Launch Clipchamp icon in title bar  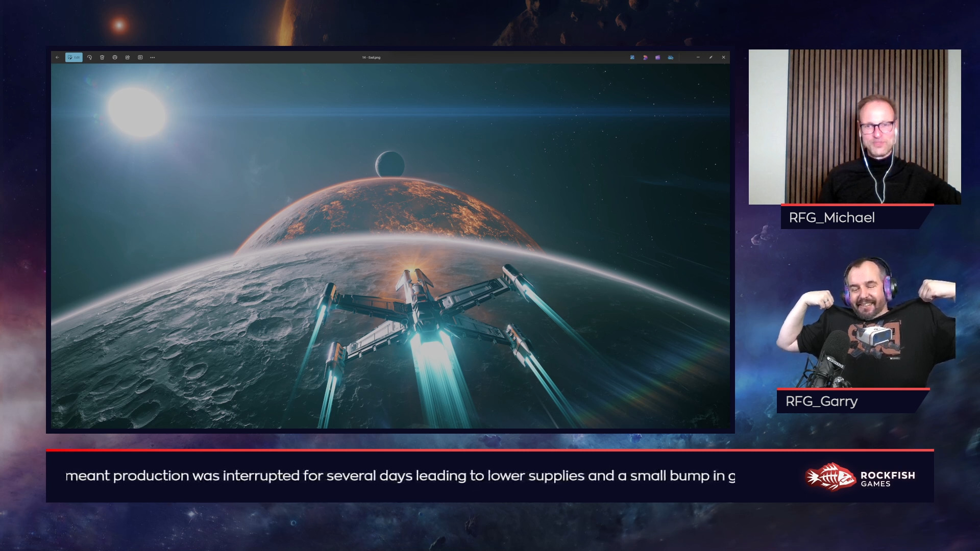coord(645,58)
